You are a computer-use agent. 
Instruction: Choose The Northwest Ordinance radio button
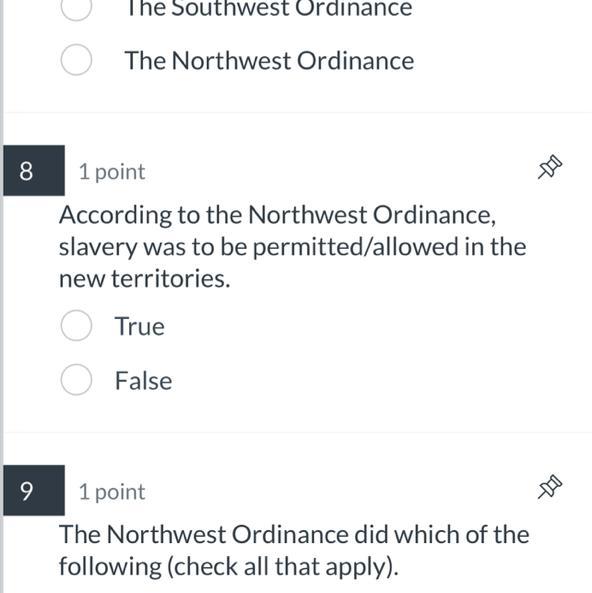[76, 60]
